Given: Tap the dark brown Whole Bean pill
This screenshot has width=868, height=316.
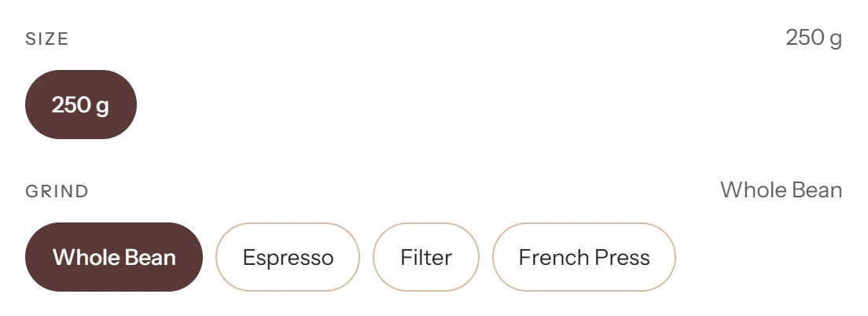Looking at the screenshot, I should pyautogui.click(x=114, y=257).
